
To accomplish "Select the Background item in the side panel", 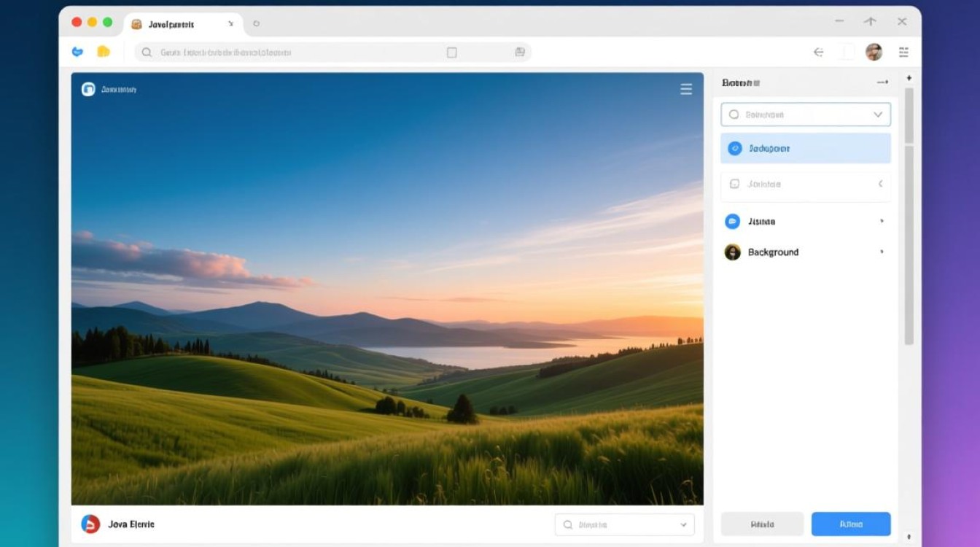I will [773, 252].
